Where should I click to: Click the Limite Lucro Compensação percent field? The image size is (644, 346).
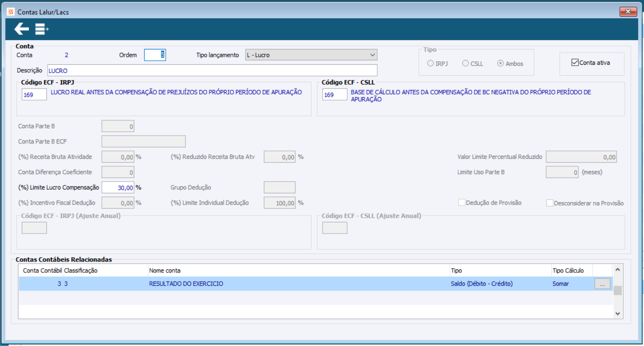tap(118, 187)
